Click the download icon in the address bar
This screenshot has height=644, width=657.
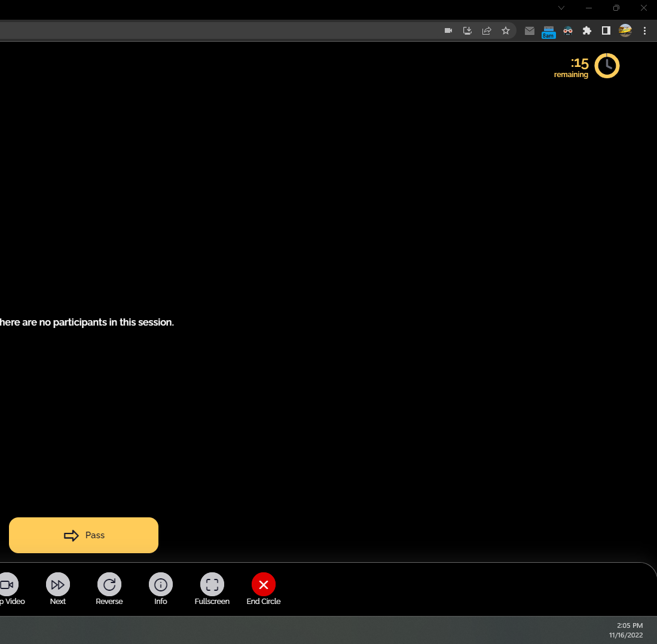coord(467,30)
